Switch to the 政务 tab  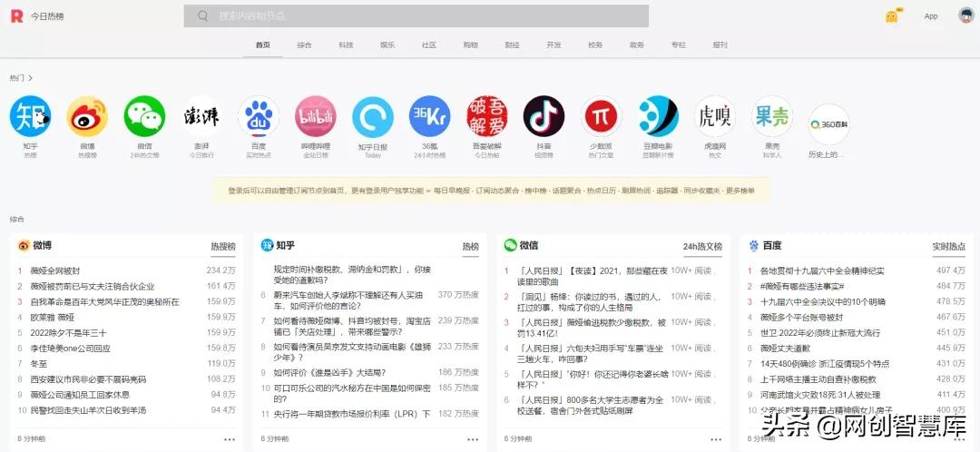click(637, 45)
